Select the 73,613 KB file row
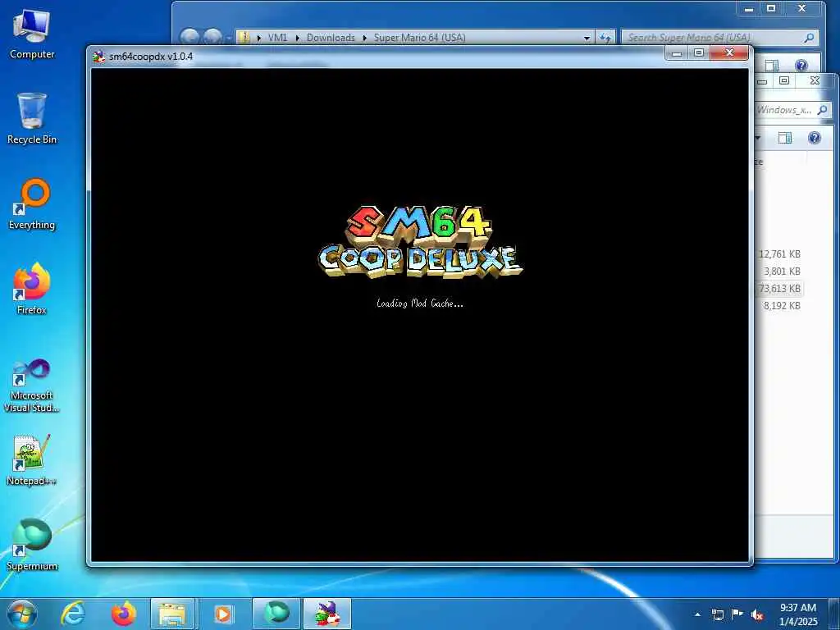 780,288
